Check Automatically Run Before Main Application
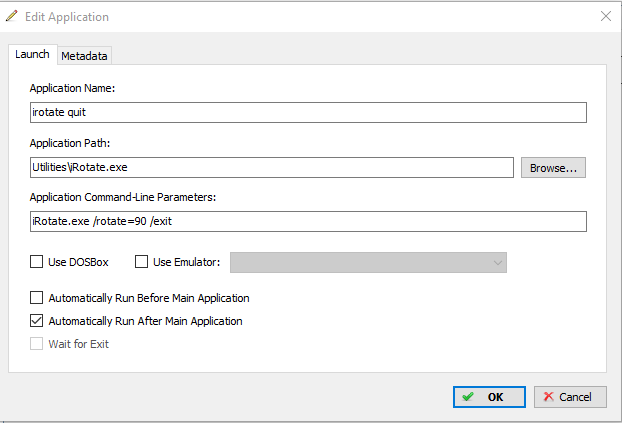Image resolution: width=622 pixels, height=423 pixels. tap(36, 298)
